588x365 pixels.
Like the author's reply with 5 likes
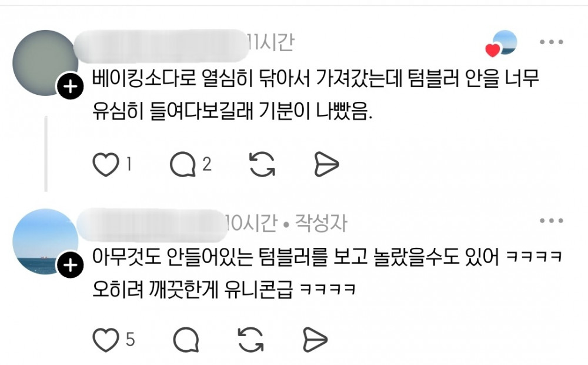coord(105,340)
